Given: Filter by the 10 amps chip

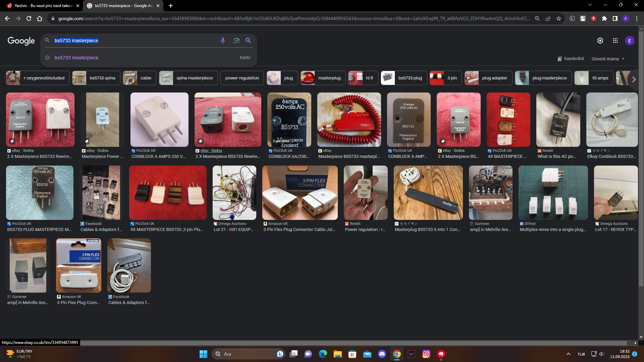Looking at the screenshot, I should (594, 78).
